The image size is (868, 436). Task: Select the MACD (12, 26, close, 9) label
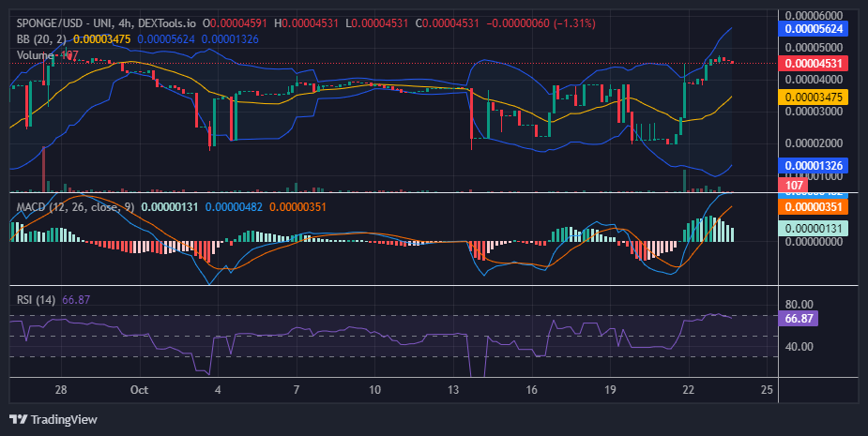coord(75,207)
